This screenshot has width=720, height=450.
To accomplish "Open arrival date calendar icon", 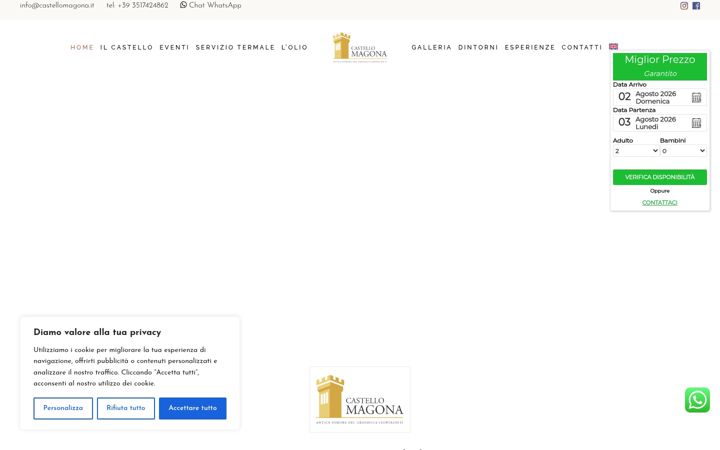I will tap(696, 97).
